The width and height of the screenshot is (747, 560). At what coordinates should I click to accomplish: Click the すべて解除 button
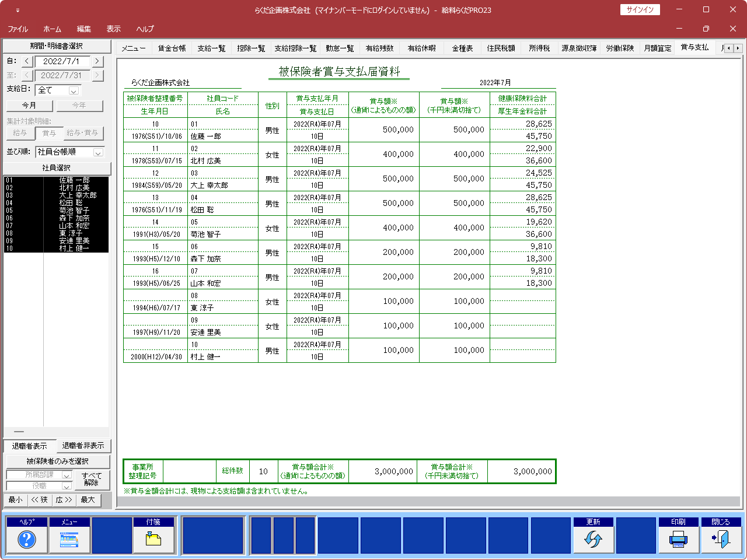(x=92, y=480)
